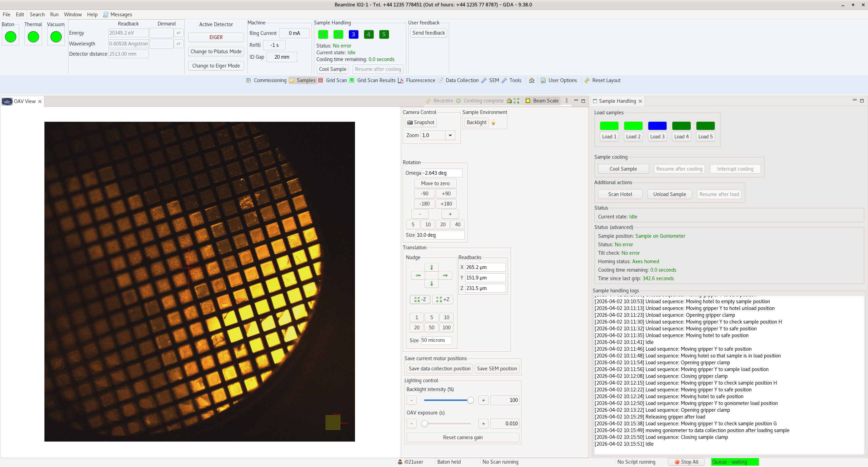Click the Centring complete check icon
Screen dimensions: 868x467
pyautogui.click(x=458, y=101)
